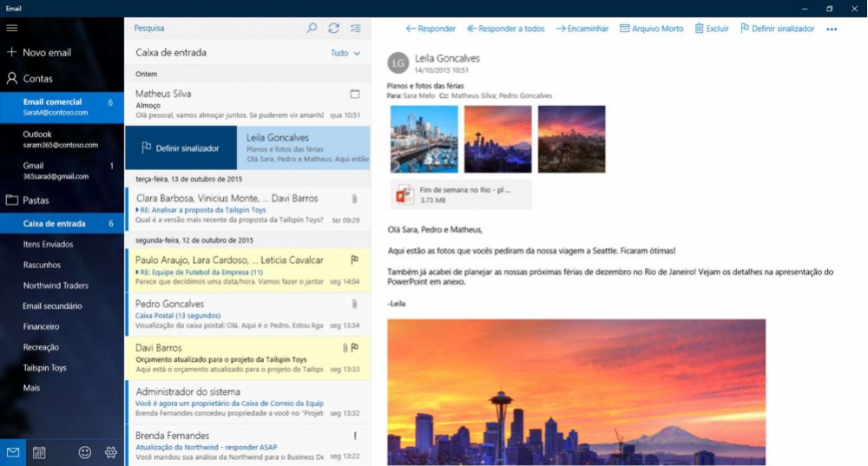Expand RE: Analisar a proposta conversation
868x466 pixels.
click(137, 210)
